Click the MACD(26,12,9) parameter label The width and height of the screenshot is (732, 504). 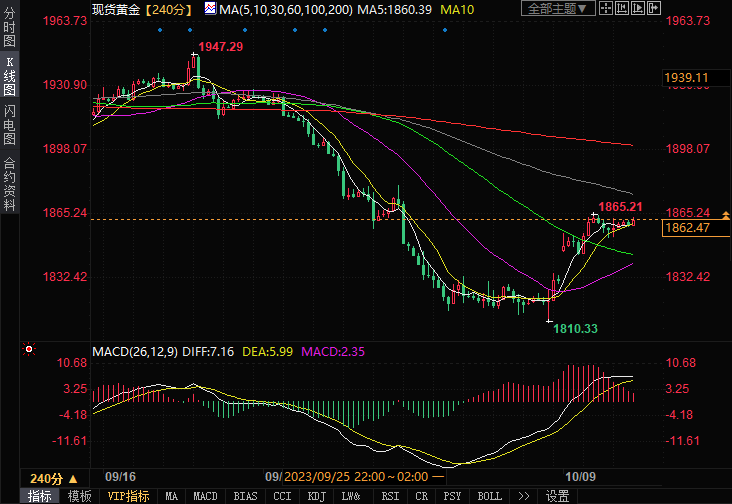(135, 351)
